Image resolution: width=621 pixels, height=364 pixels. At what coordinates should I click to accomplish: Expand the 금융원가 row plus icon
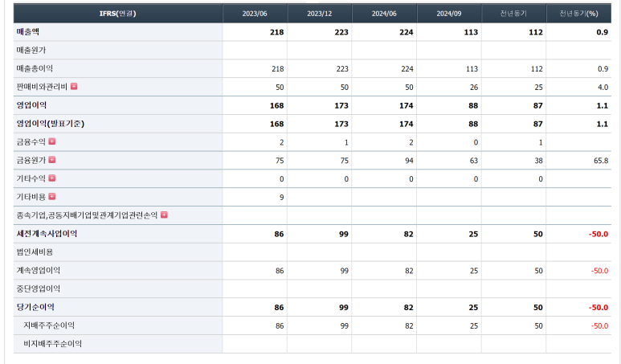tap(52, 160)
